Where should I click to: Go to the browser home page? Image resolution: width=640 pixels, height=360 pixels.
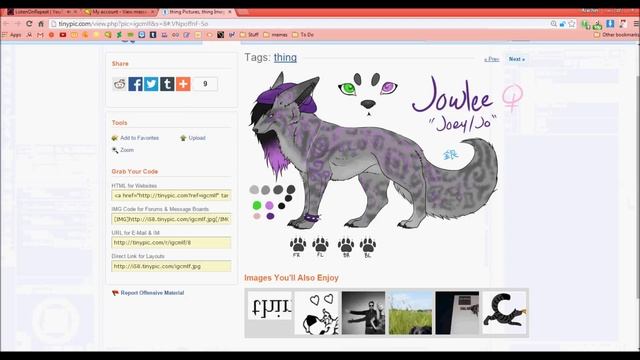pyautogui.click(x=41, y=24)
